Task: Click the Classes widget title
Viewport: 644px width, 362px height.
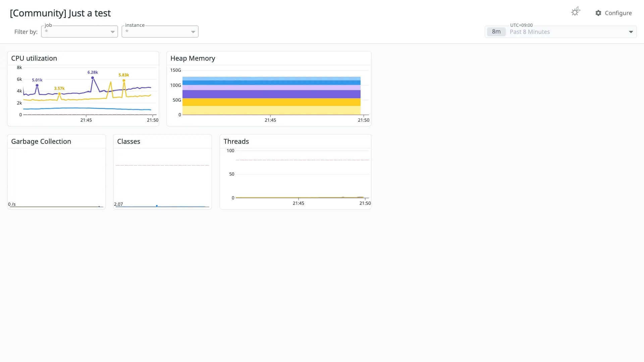Action: (x=129, y=141)
